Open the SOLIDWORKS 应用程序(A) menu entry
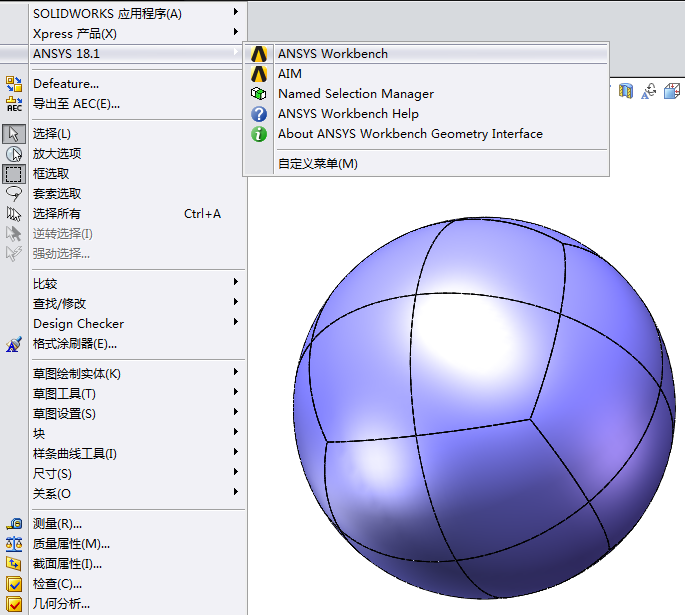Screen dimensions: 685x615 [107, 14]
